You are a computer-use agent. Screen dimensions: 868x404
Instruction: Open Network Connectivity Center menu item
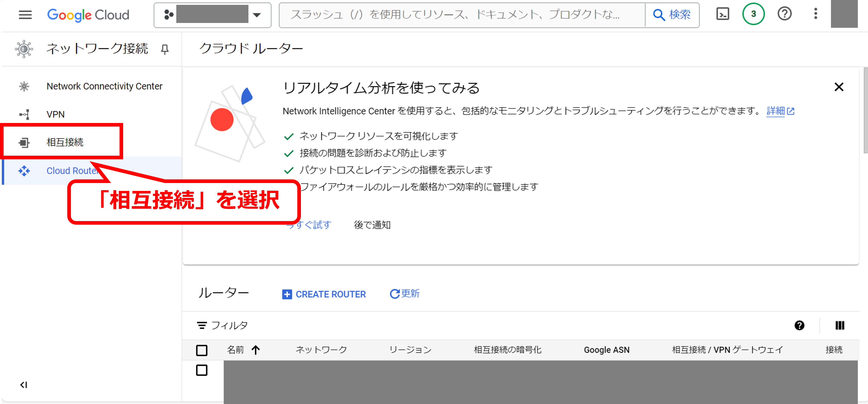point(104,86)
